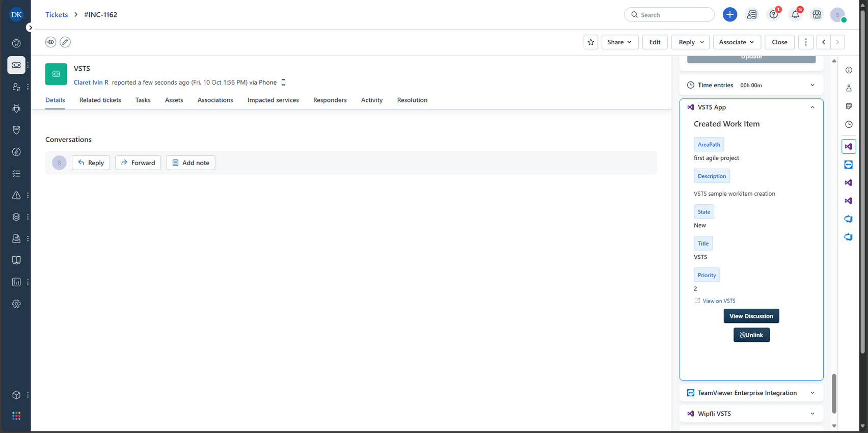The image size is (868, 433).
Task: Open notifications bell with badge 14
Action: point(795,15)
